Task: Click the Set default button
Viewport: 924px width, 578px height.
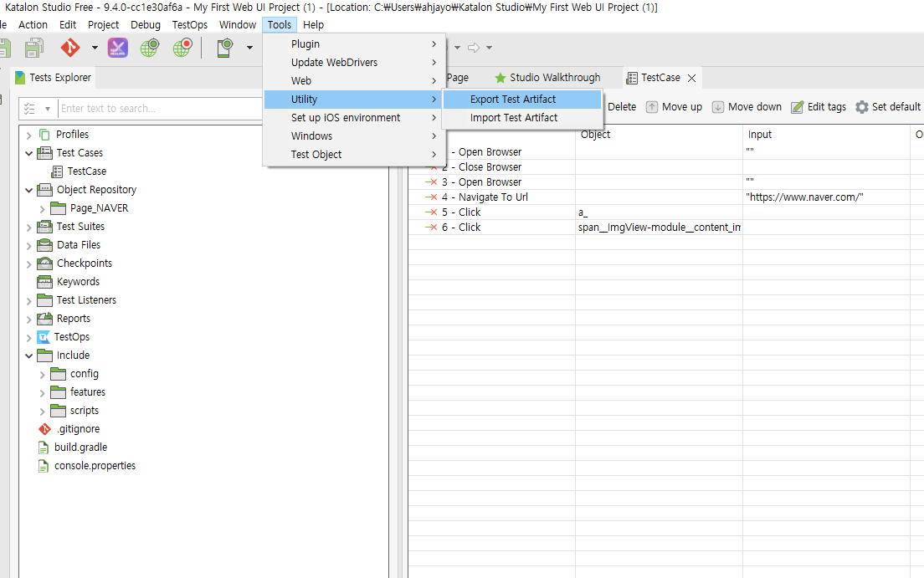Action: click(888, 106)
